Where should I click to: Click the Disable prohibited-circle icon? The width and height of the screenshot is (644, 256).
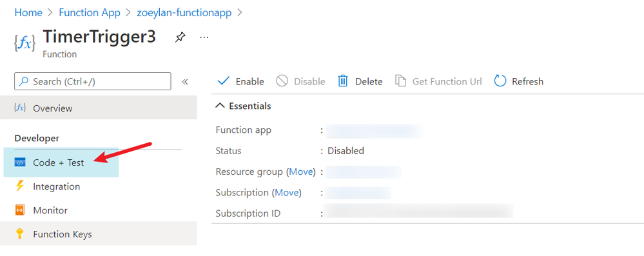point(282,81)
